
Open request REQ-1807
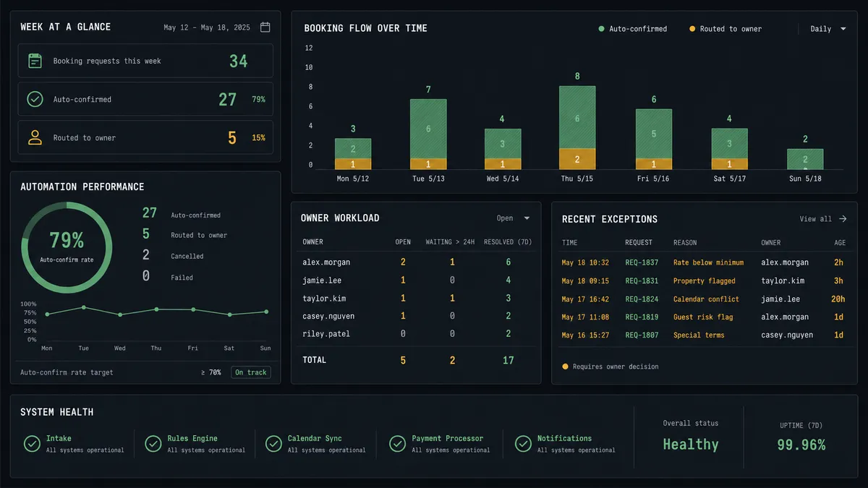[x=642, y=335]
